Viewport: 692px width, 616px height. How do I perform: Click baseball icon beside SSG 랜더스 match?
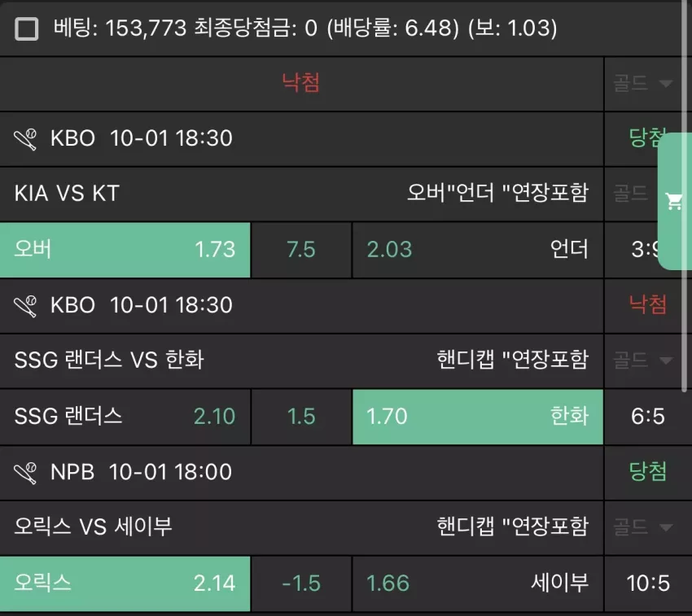[25, 306]
